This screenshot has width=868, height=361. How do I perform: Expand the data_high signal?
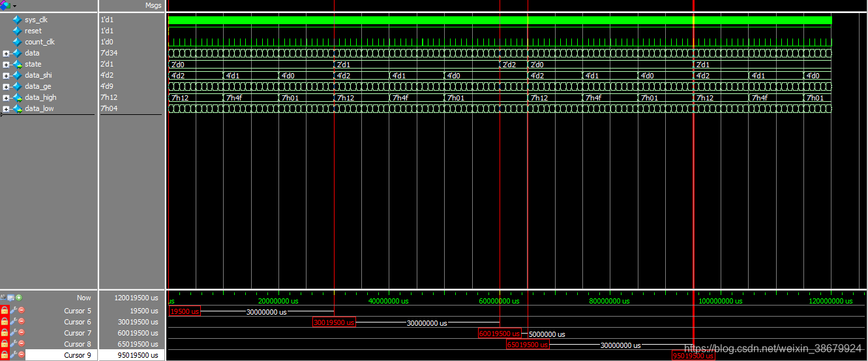(6, 98)
